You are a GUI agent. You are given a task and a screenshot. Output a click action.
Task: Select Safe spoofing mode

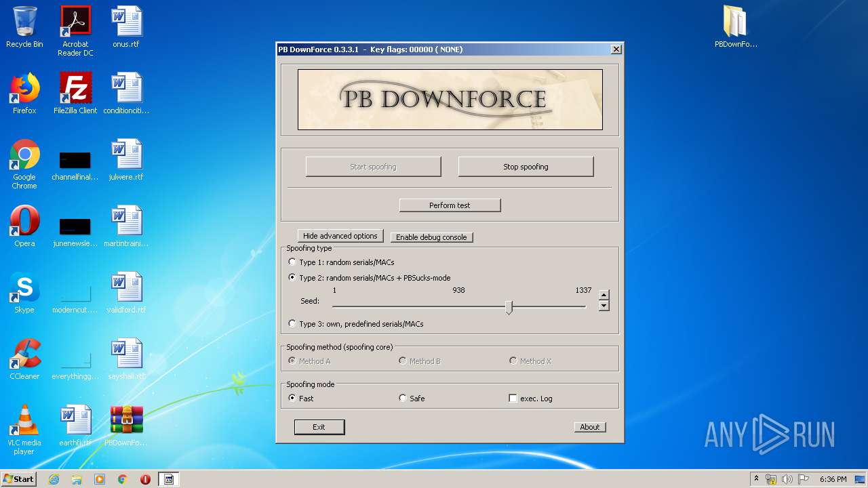(412, 399)
